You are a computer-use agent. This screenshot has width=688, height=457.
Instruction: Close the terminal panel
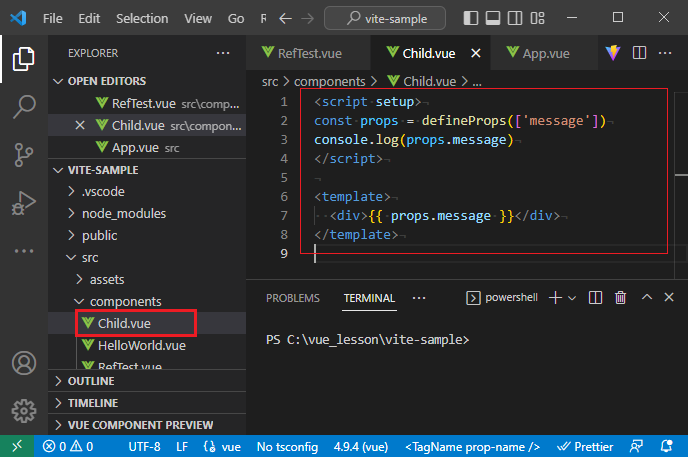[669, 297]
